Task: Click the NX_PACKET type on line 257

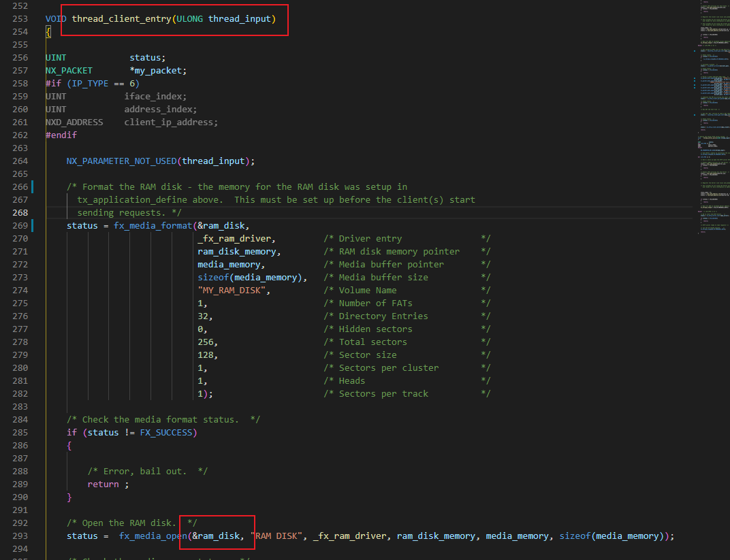Action: tap(69, 71)
